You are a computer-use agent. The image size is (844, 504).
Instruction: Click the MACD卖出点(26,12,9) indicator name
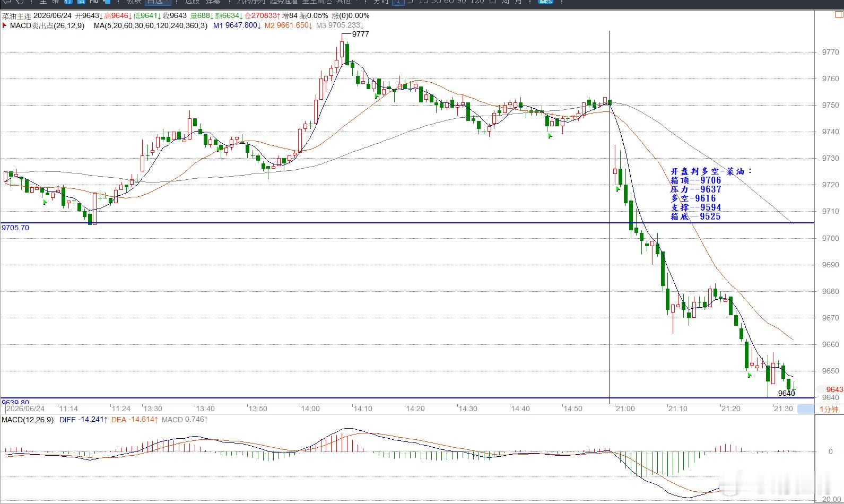[x=47, y=25]
